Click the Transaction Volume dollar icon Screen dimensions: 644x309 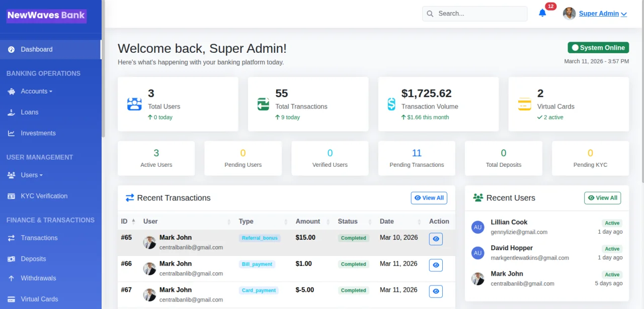point(391,104)
